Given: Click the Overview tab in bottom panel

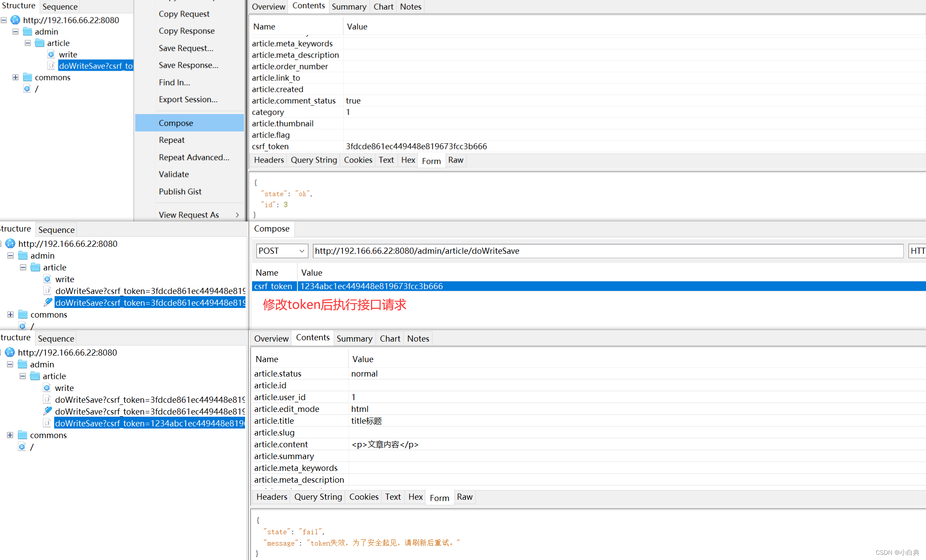Looking at the screenshot, I should pos(272,338).
